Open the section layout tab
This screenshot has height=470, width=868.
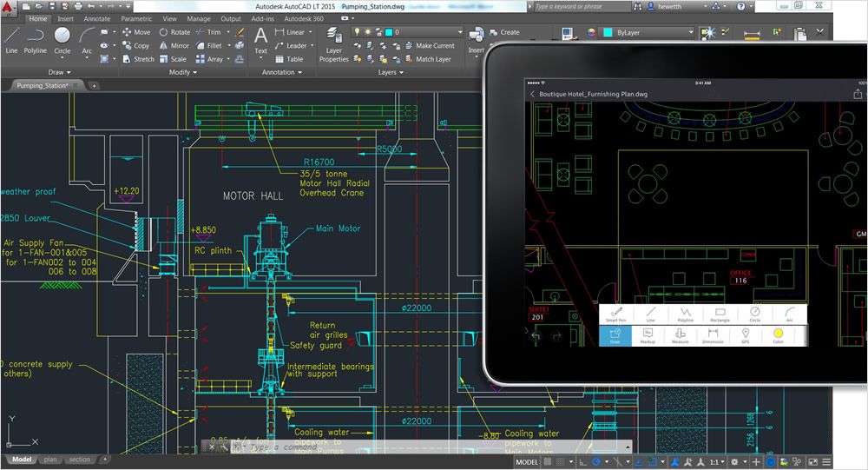[80, 460]
